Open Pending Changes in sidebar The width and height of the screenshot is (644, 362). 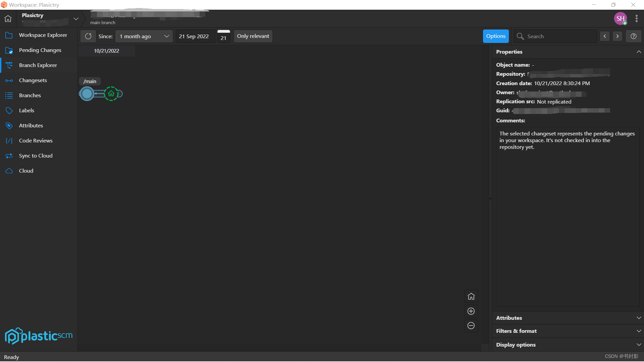[x=40, y=50]
